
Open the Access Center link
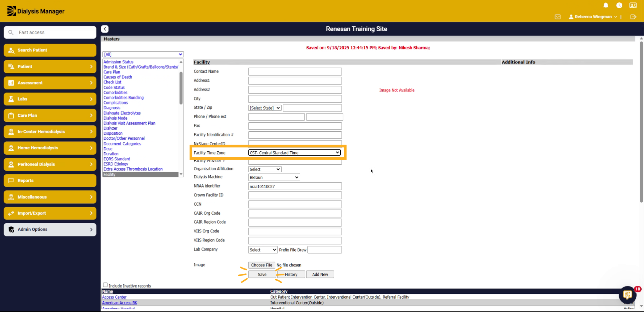114,297
